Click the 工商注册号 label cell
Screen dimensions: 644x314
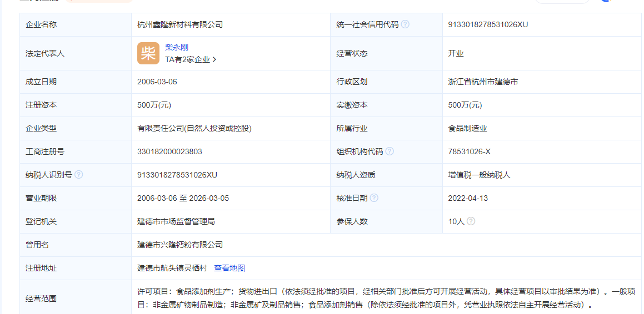click(x=76, y=151)
